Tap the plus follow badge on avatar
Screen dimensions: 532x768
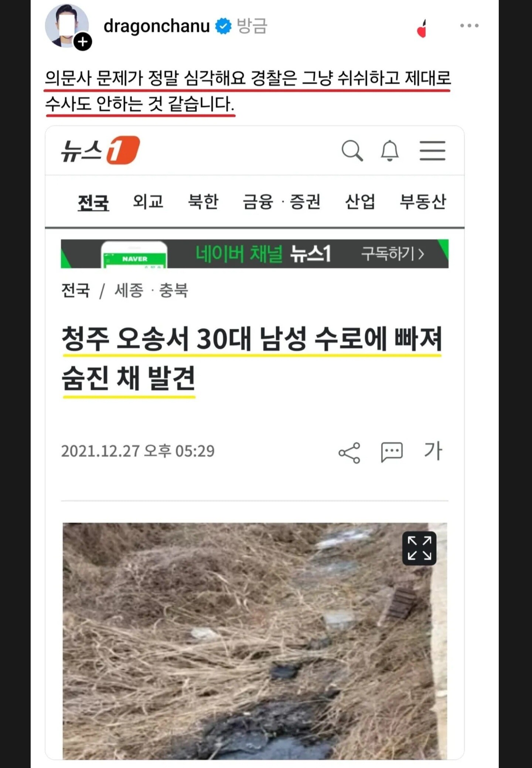[83, 42]
